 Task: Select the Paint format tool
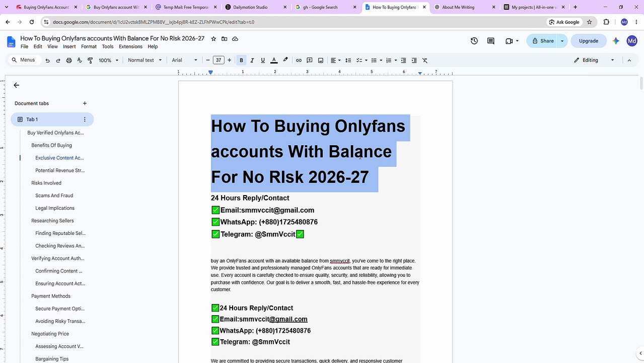click(90, 60)
